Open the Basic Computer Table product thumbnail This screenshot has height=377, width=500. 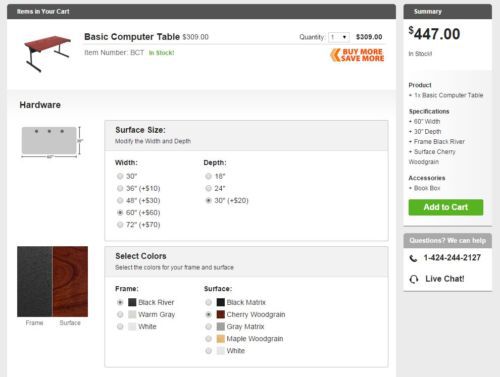click(x=47, y=53)
